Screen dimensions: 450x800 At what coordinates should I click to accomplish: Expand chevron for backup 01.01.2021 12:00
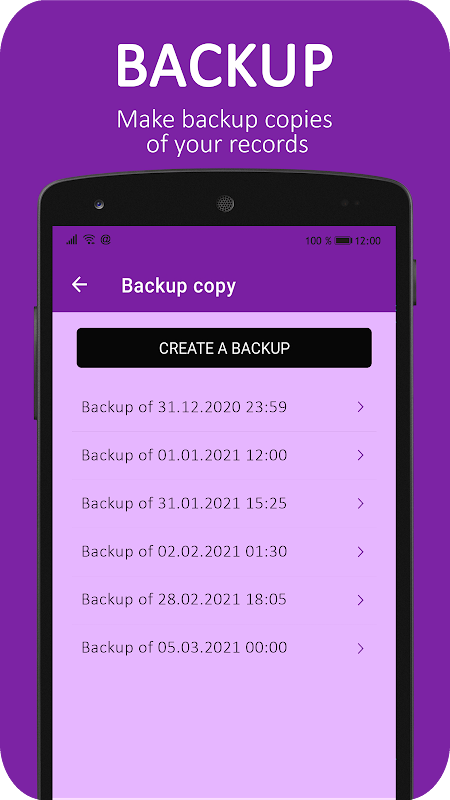click(x=361, y=455)
